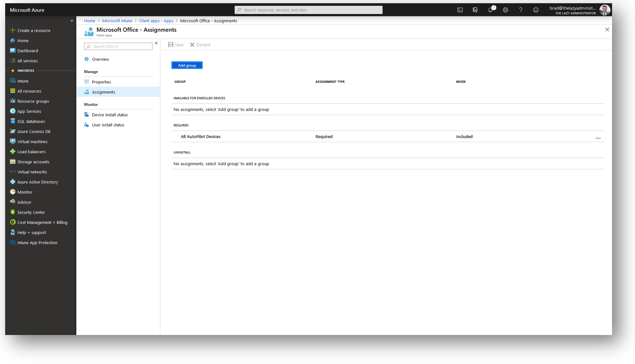Click the 'Required' assignment type cell
Screen dimensions: 635x364
coord(324,137)
